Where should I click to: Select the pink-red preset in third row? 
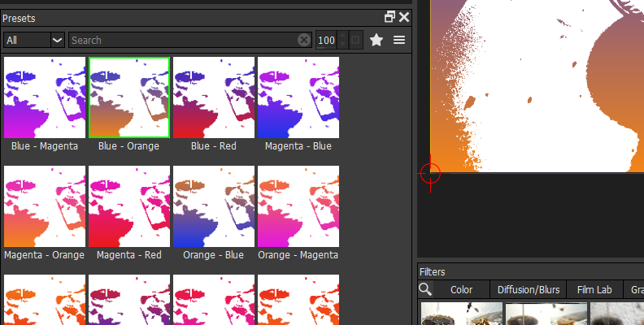click(214, 300)
